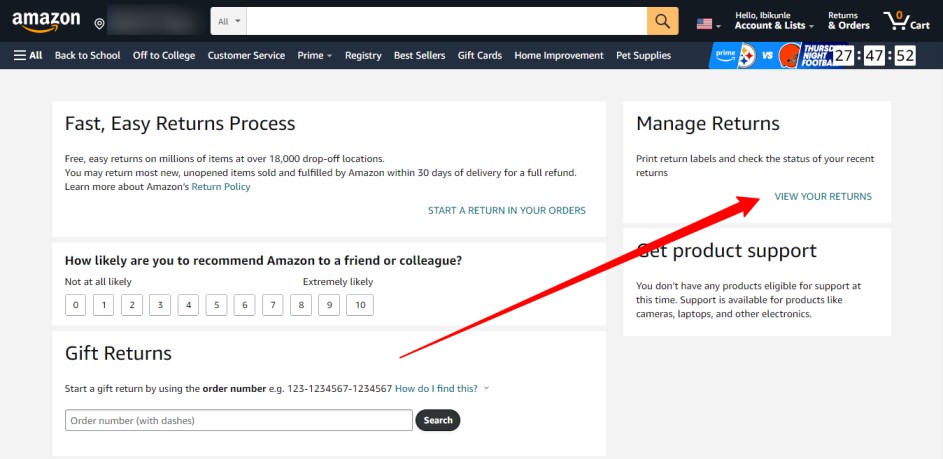Viewport: 943px width, 459px height.
Task: Select rating 2 in recommend survey
Action: [x=132, y=305]
